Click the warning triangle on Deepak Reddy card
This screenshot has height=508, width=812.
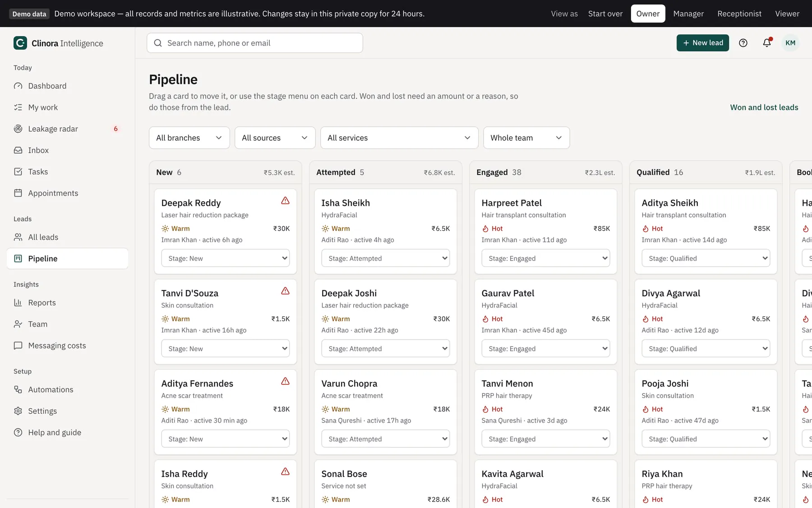click(285, 200)
